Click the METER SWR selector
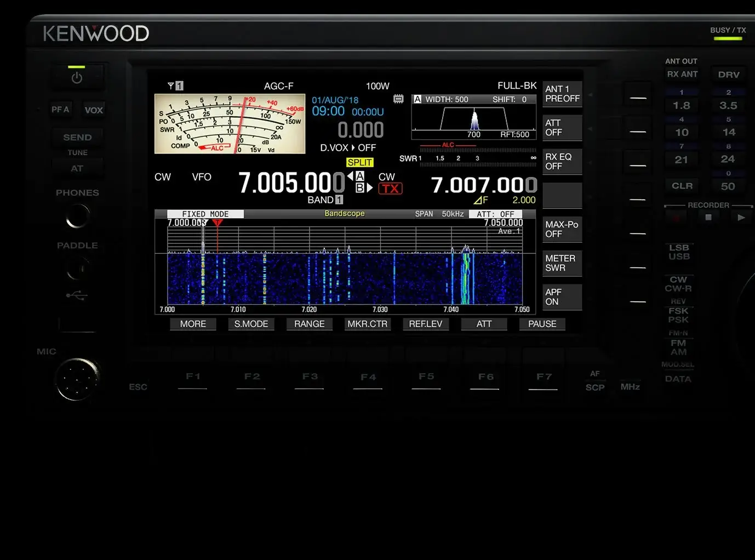The width and height of the screenshot is (755, 560). point(562,263)
